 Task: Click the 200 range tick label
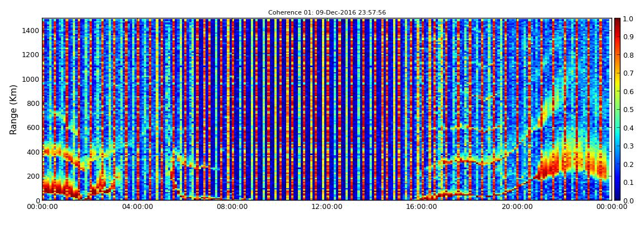pos(33,176)
